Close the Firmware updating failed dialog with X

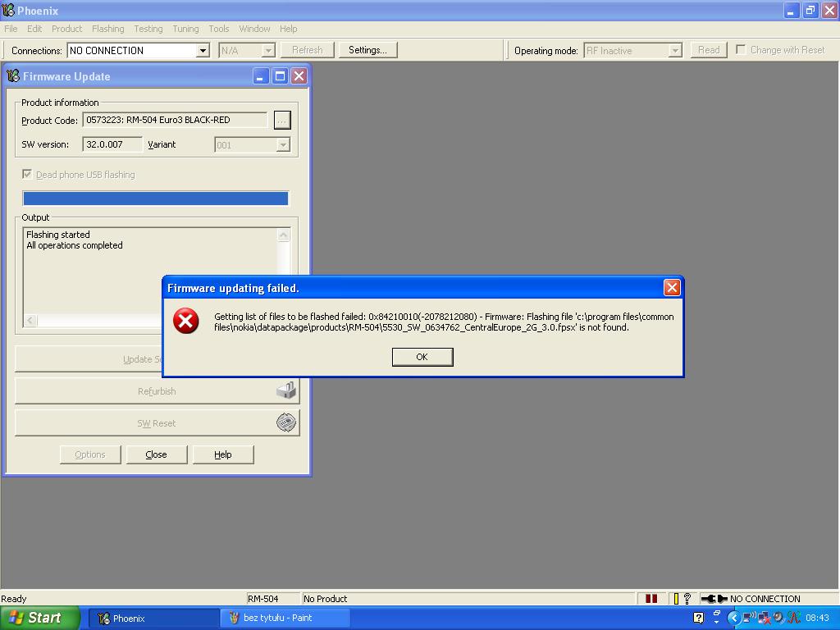point(672,288)
